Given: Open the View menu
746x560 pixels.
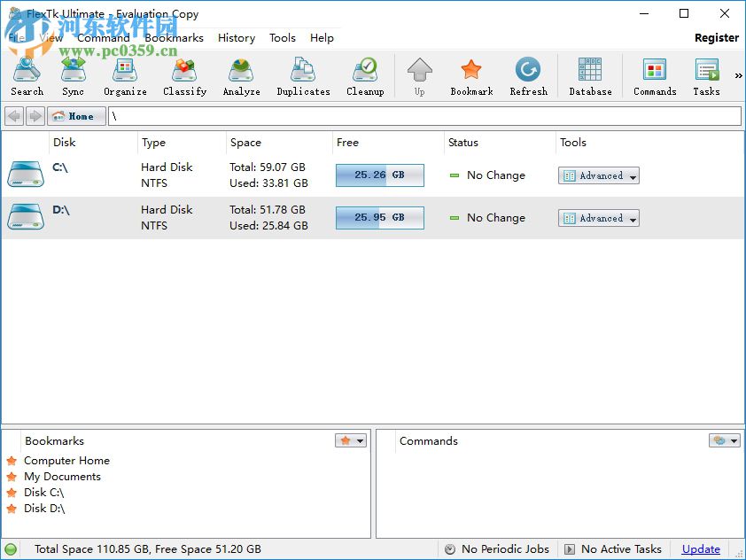Looking at the screenshot, I should (51, 37).
